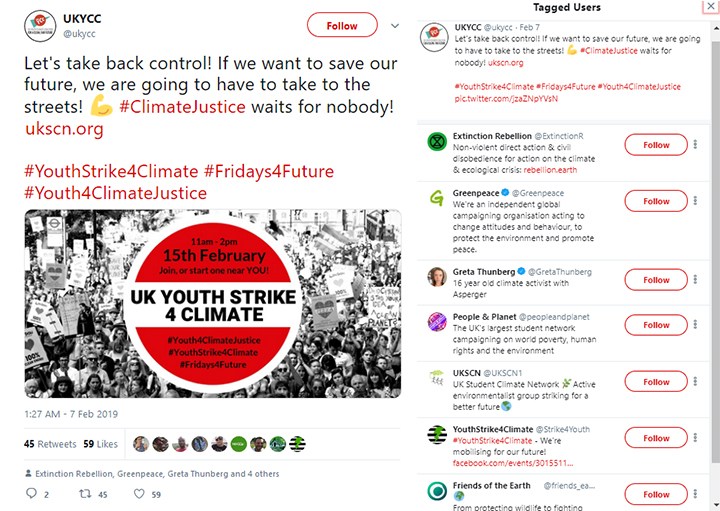The width and height of the screenshot is (720, 511).
Task: Click Extinction Rebellion's avatar in tagged users
Action: click(436, 143)
